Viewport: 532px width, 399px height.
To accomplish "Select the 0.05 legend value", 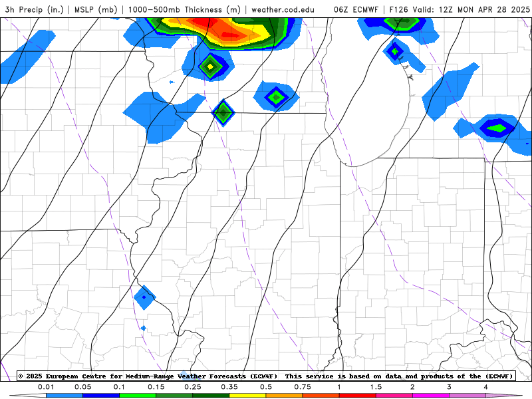I will [x=82, y=387].
